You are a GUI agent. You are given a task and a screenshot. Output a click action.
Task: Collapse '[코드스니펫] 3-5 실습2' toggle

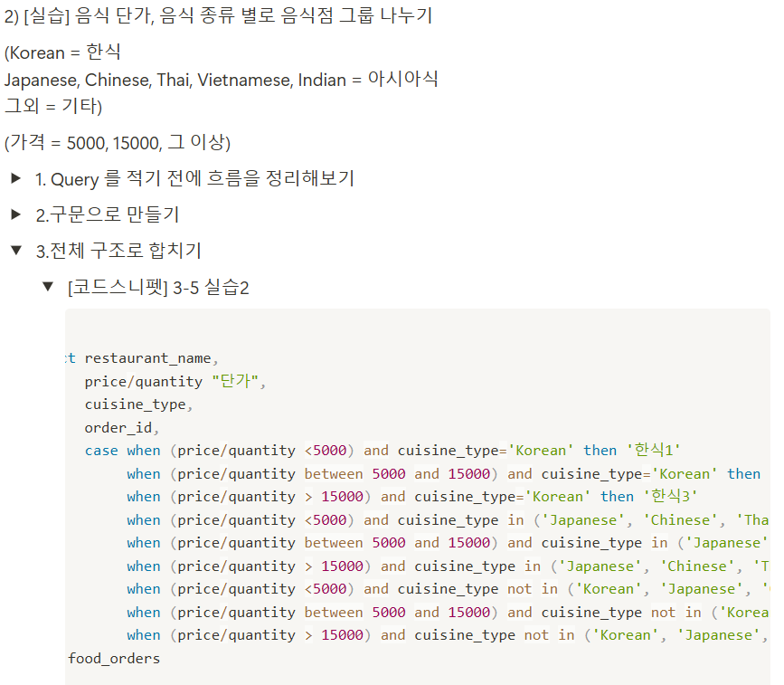48,287
